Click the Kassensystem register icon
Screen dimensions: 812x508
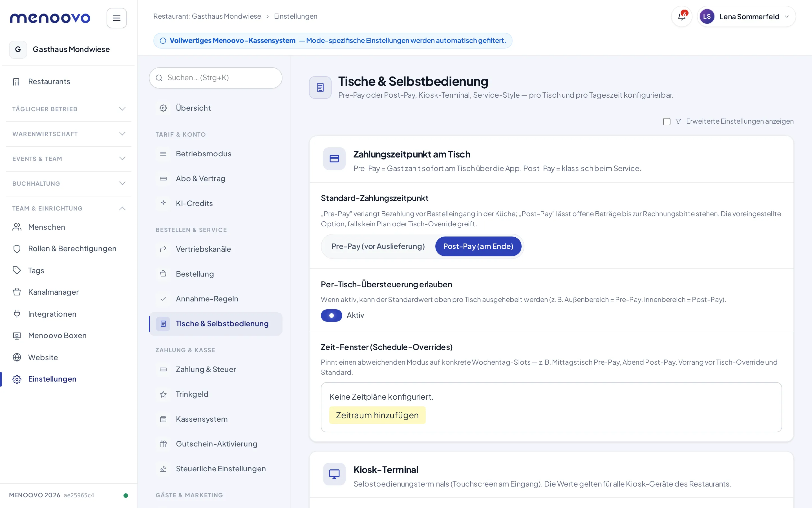163,419
